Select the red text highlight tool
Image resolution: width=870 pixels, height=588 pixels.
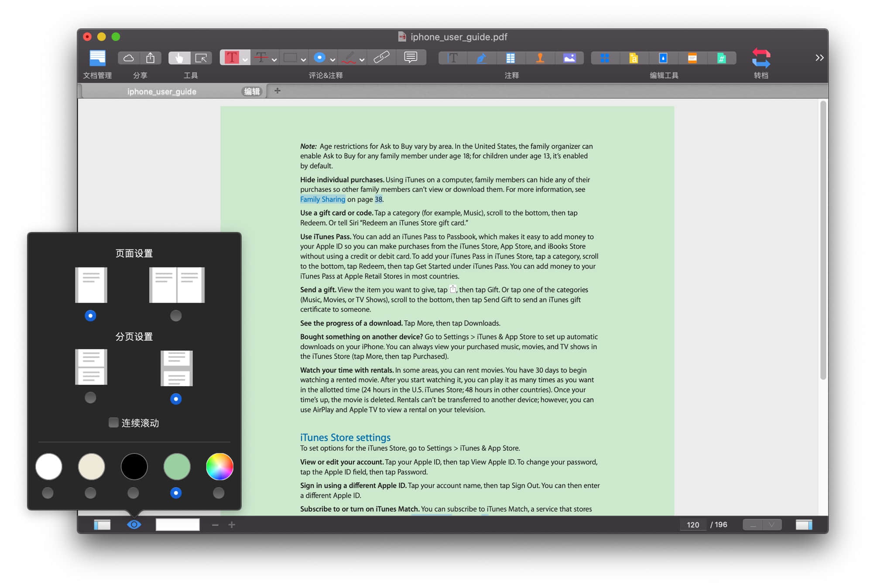232,58
